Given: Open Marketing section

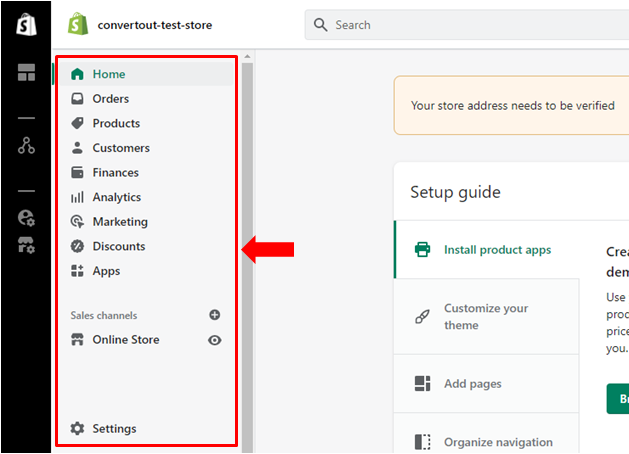Looking at the screenshot, I should pyautogui.click(x=146, y=221).
